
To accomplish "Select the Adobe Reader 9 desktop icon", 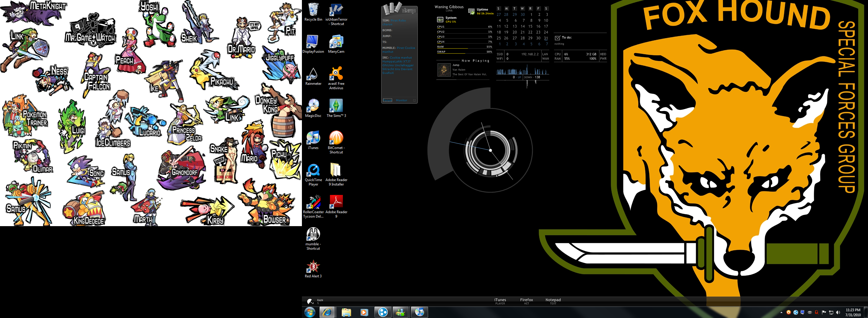I will [336, 207].
